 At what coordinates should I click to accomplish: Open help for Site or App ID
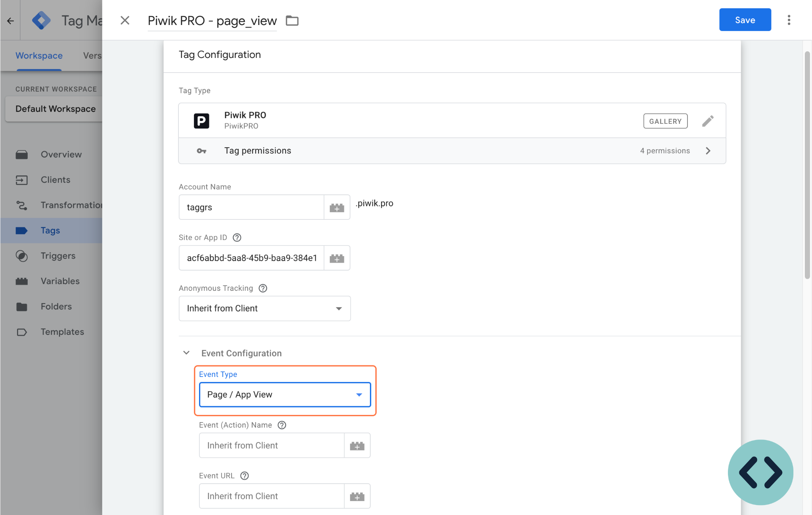click(x=237, y=238)
